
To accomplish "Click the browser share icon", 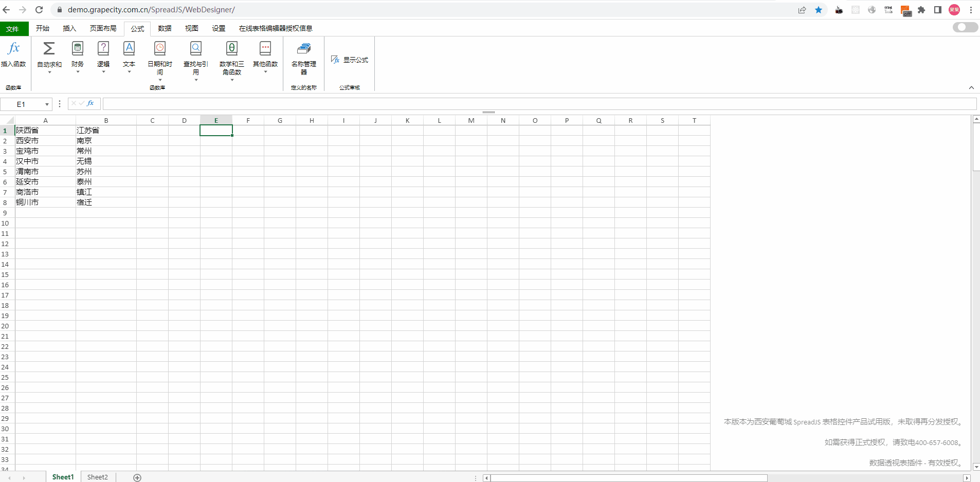I will 802,10.
